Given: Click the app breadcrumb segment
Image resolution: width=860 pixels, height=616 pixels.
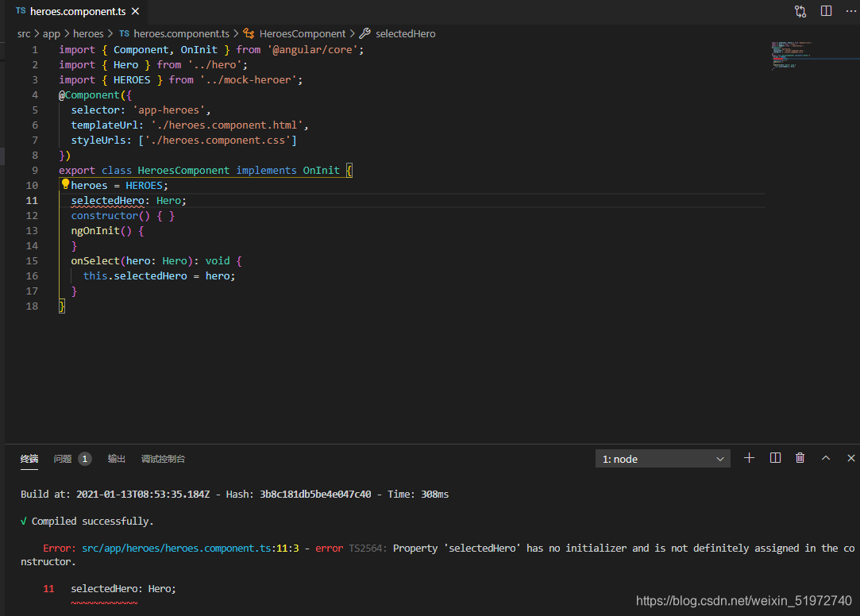Looking at the screenshot, I should pos(52,33).
